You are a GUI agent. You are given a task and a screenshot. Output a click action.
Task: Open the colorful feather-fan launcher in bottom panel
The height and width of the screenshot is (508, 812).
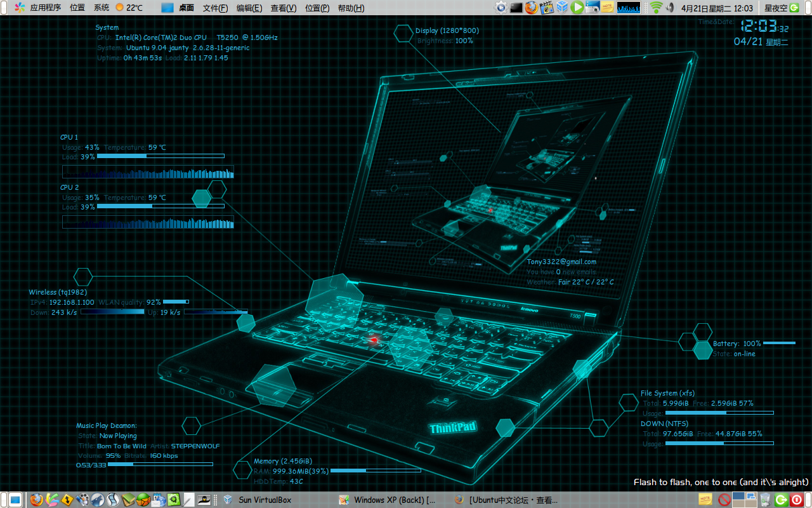tap(52, 500)
